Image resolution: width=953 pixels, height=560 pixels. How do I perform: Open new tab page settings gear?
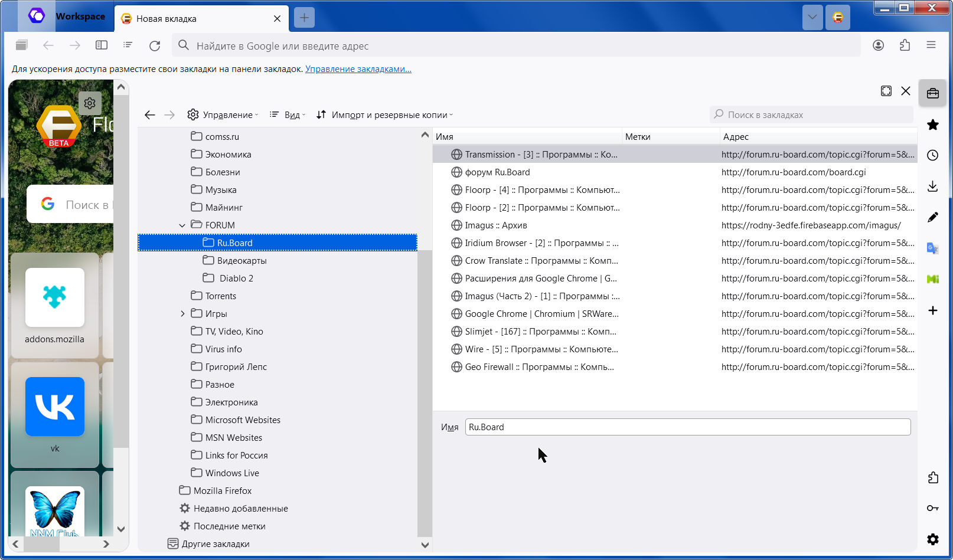pos(90,103)
